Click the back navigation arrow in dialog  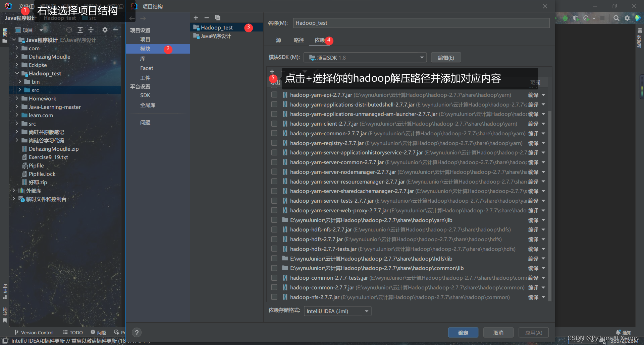(x=132, y=18)
